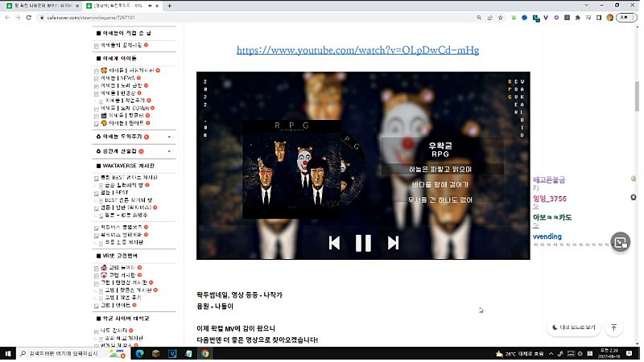Viewport: 644px width, 362px height.
Task: Click the share page icon in the address bar
Action: [x=489, y=18]
